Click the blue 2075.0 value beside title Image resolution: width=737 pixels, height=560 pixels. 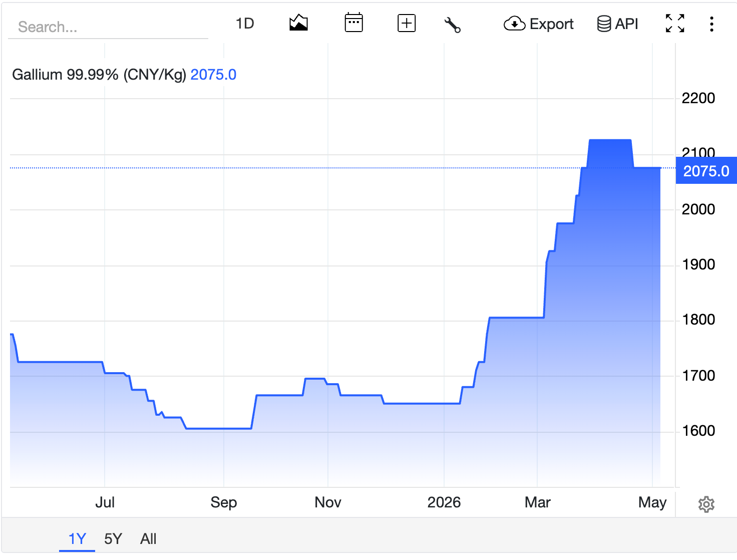[x=213, y=75]
